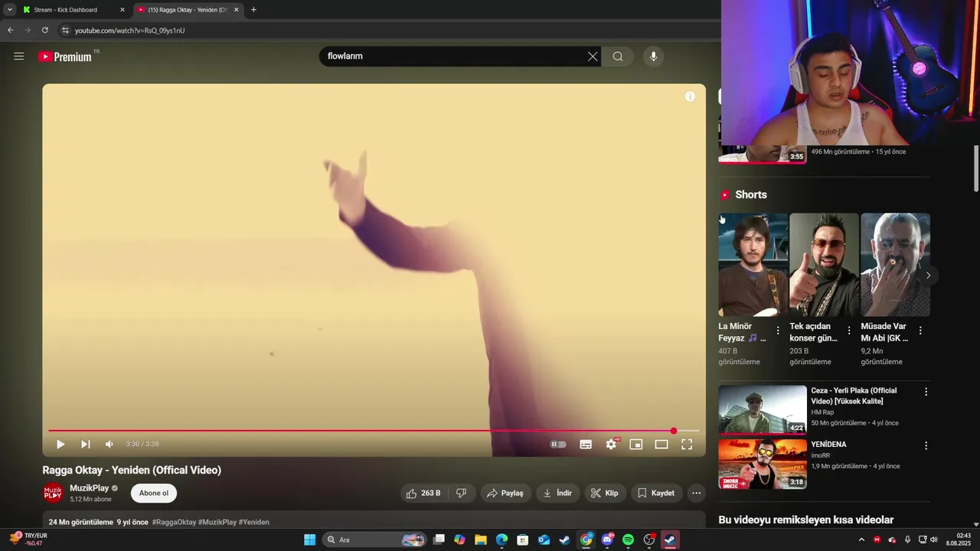Skip to the next video
Screen dimensions: 980x551
85,444
